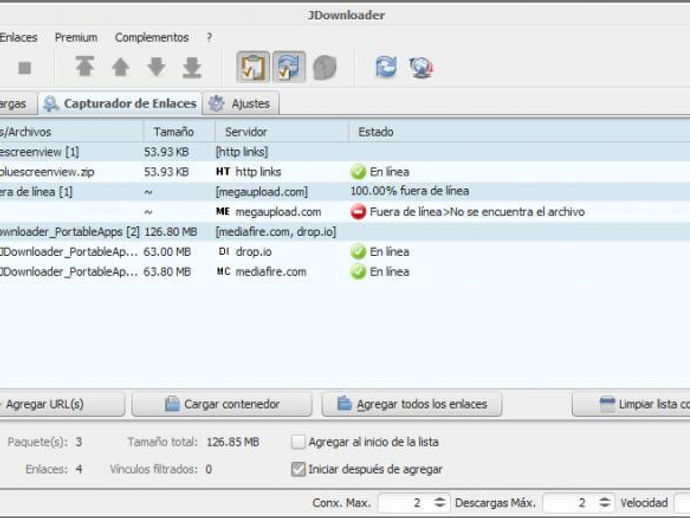Screen dimensions: 690x518
Task: Select the JDownloader_PortableApps [2] package row
Action: (345, 231)
